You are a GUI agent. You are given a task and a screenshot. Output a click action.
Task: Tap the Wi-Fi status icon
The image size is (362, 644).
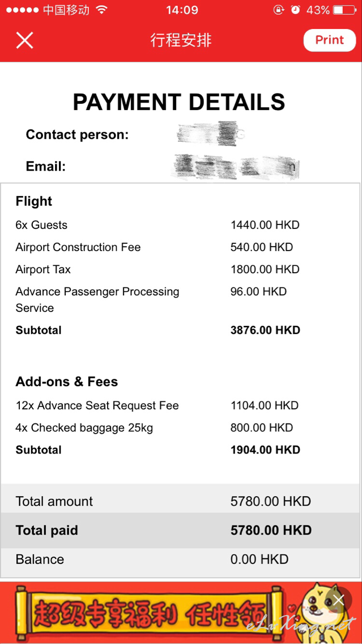click(x=101, y=10)
